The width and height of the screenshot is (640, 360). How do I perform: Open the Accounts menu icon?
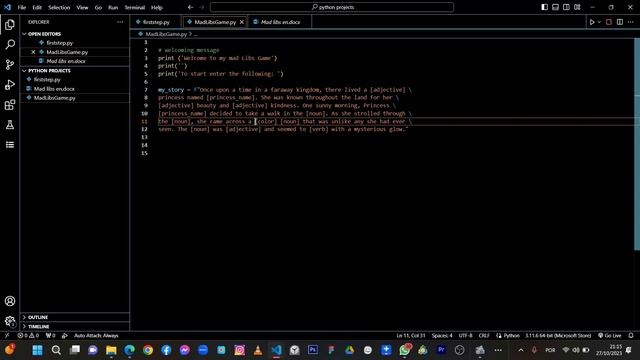click(x=10, y=301)
